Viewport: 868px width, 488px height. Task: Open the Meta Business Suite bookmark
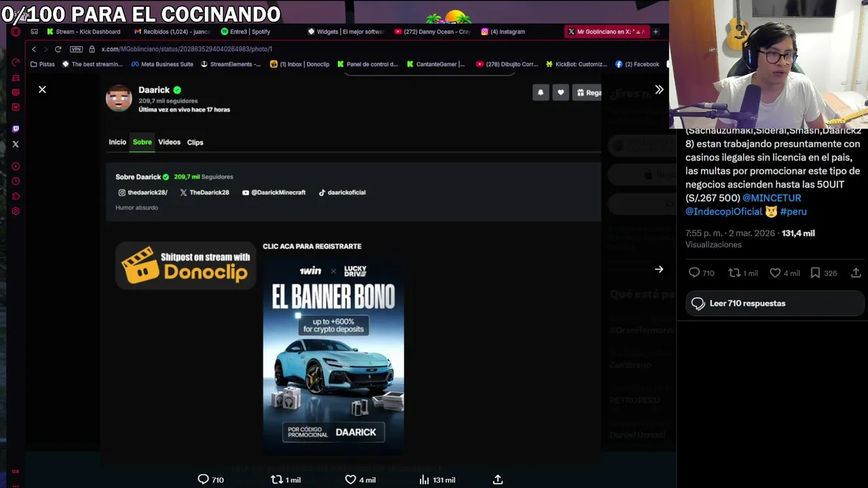(162, 64)
